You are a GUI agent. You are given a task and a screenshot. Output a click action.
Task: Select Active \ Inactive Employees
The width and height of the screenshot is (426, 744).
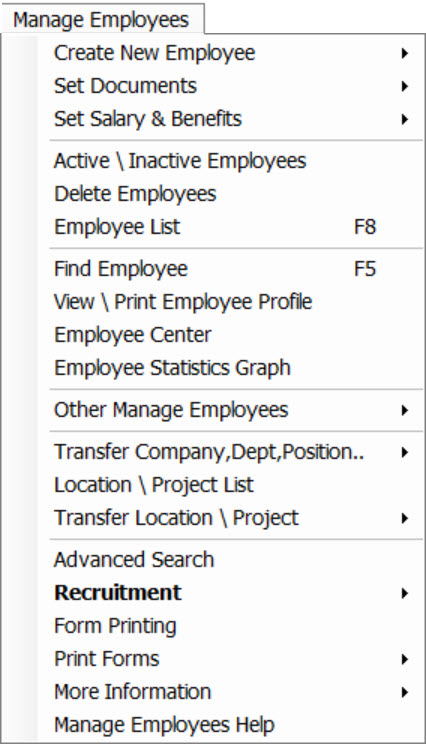coord(231,161)
